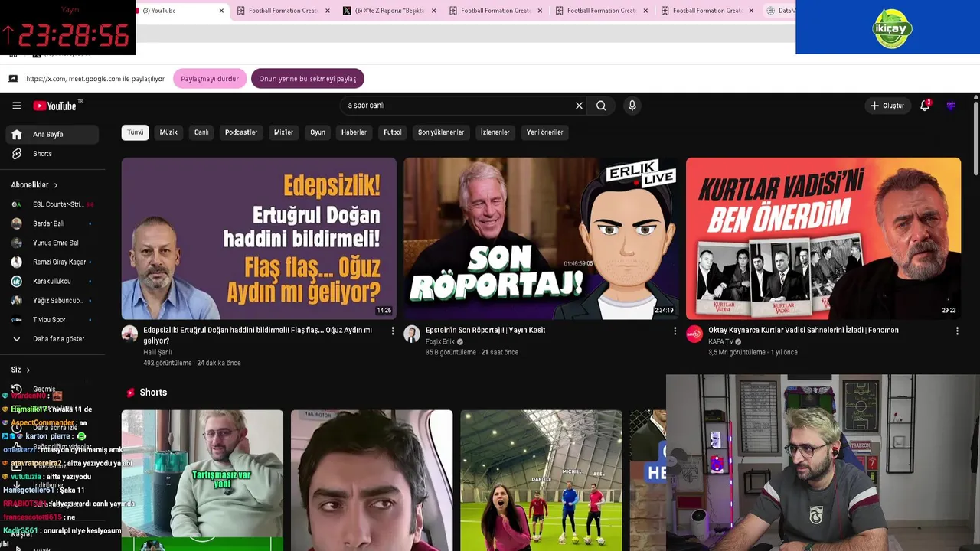Screen dimensions: 980x551
Task: Go to Ana Sayfa in sidebar
Action: pyautogui.click(x=52, y=134)
